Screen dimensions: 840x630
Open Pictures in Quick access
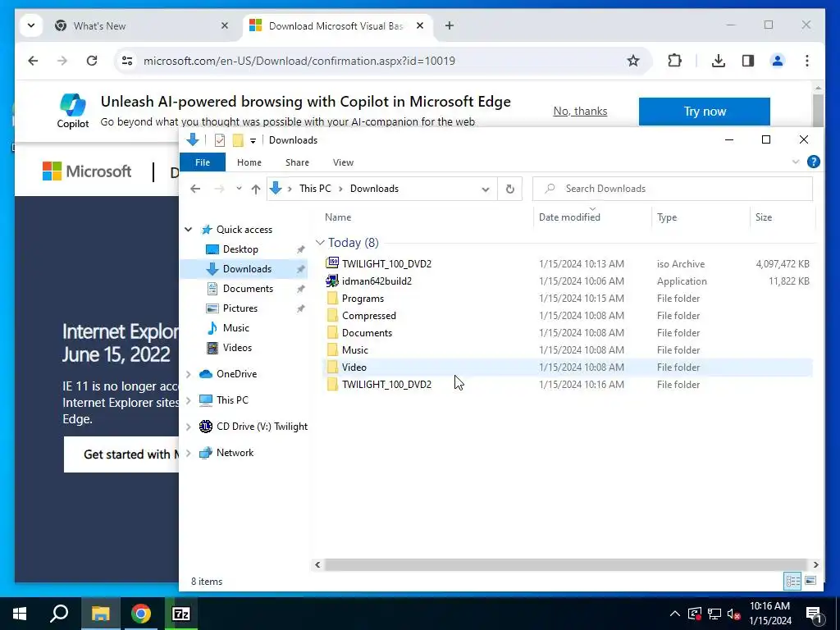coord(240,308)
